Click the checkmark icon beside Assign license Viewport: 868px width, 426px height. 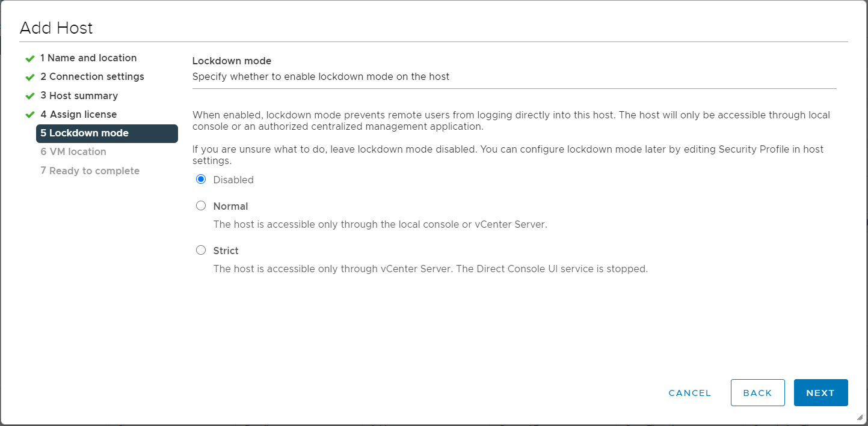click(x=29, y=115)
